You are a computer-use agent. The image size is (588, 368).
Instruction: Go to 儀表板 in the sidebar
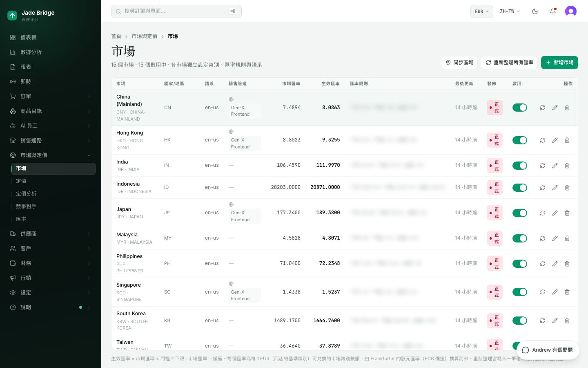point(51,38)
